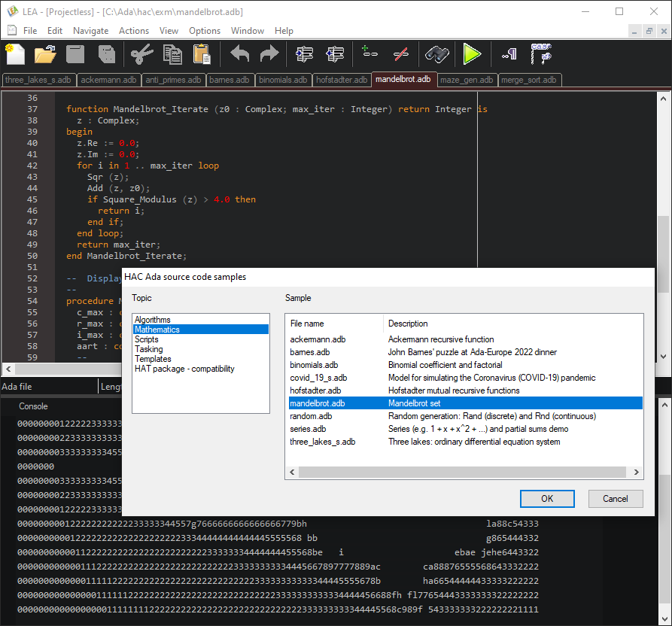The width and height of the screenshot is (672, 626).
Task: Click the document icon beside File menu
Action: 13,30
